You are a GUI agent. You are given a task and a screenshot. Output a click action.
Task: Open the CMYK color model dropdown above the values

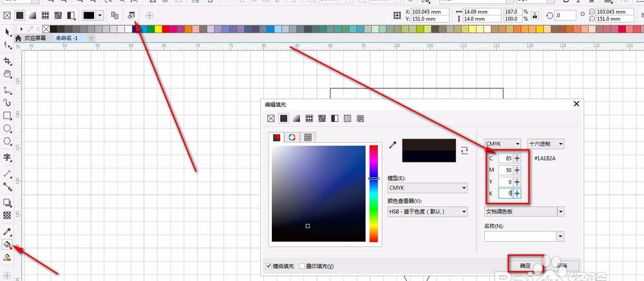pyautogui.click(x=503, y=144)
